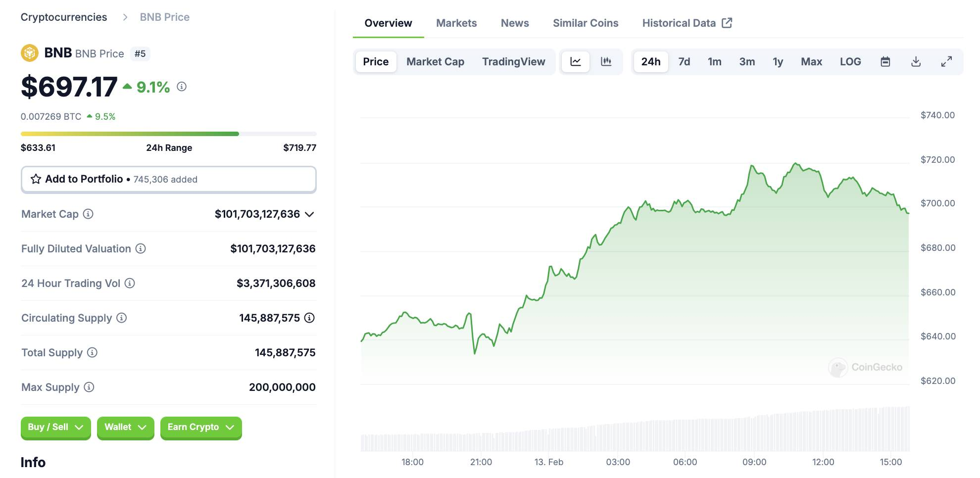Expand chart to fullscreen

(x=946, y=62)
